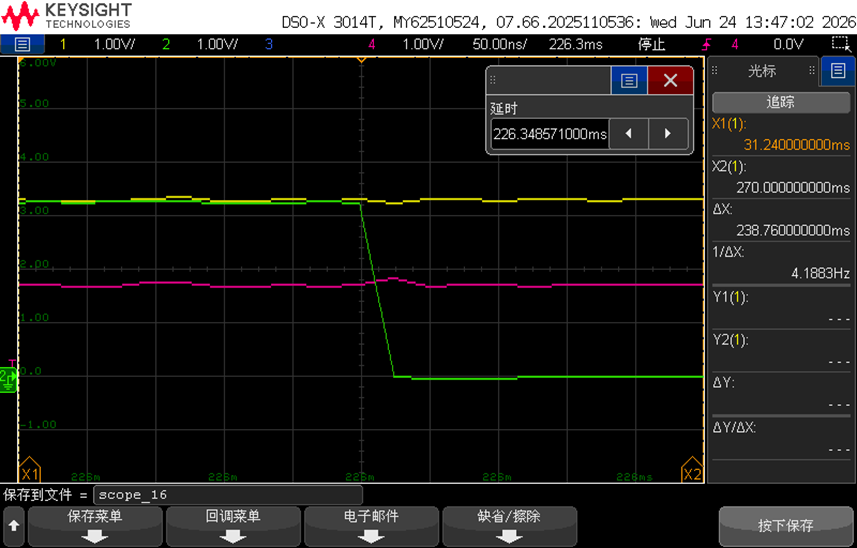The image size is (857, 548).
Task: Select the X2(1) cursor value 270ms
Action: pyautogui.click(x=781, y=178)
